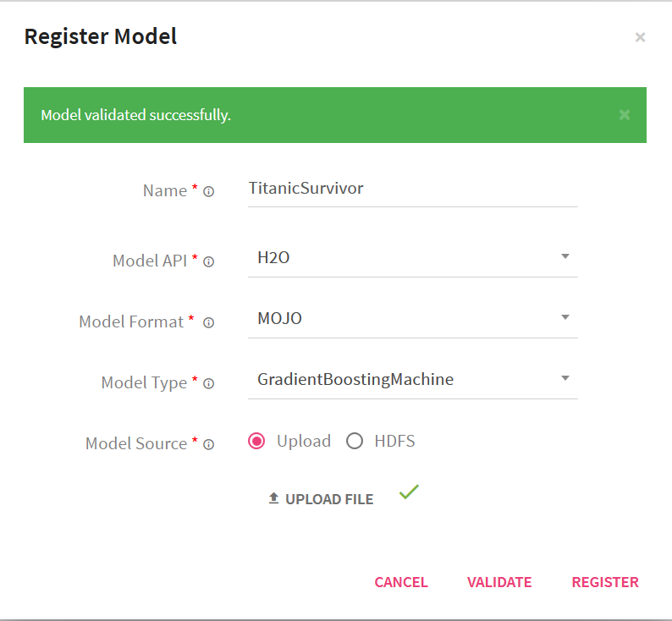
Task: Submit with the Register button
Action: coord(605,582)
